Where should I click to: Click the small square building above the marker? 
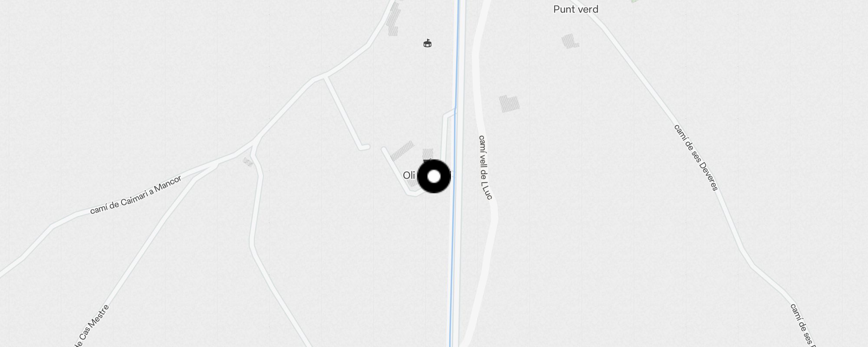tap(428, 154)
